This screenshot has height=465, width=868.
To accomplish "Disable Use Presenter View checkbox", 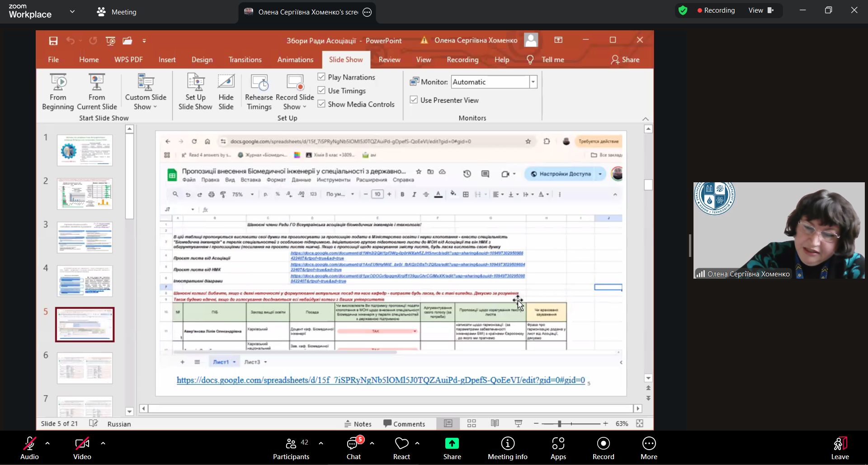I will tap(414, 100).
